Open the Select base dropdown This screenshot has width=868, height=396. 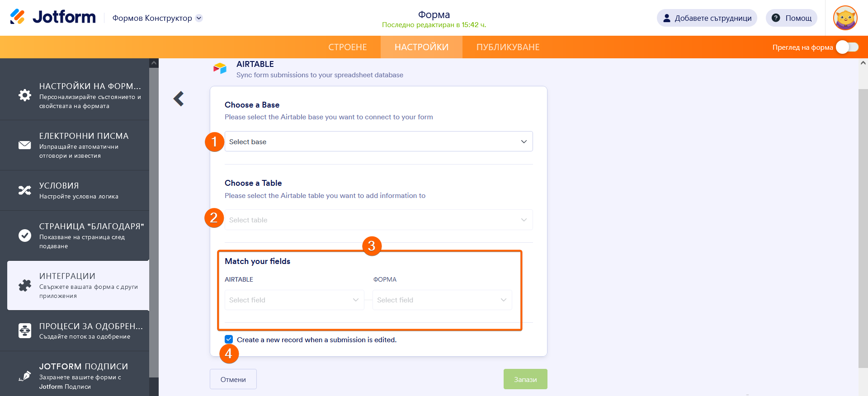click(378, 141)
